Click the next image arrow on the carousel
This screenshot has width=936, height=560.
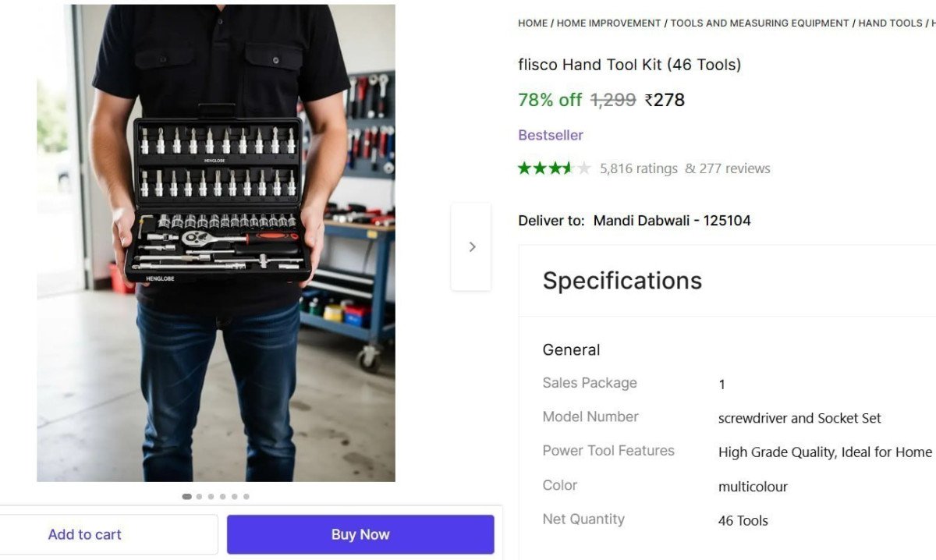[x=471, y=246]
